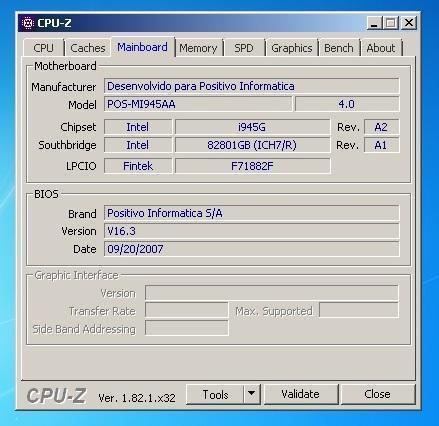Viewport: 439px width, 426px height.
Task: Select the BIOS version V16.3 field
Action: (251, 231)
